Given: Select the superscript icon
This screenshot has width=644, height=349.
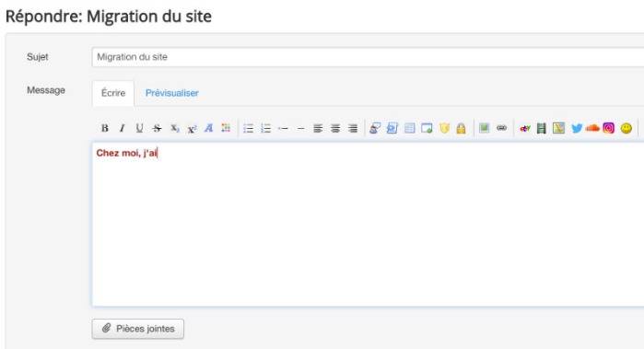Looking at the screenshot, I should pos(192,128).
